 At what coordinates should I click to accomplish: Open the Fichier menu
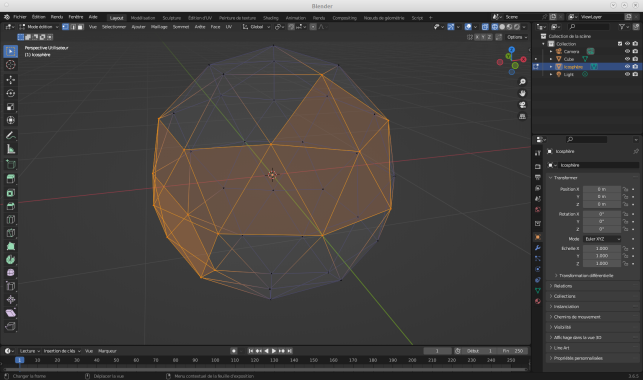(20, 17)
